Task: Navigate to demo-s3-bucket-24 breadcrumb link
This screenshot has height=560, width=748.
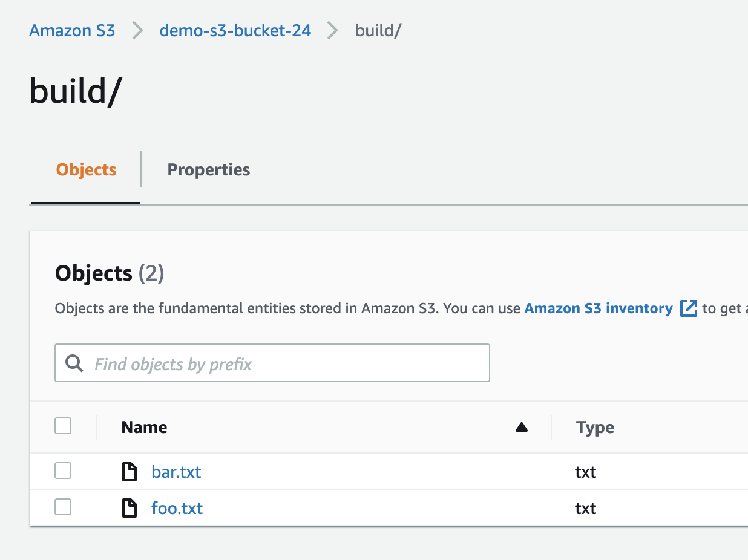Action: pos(235,30)
